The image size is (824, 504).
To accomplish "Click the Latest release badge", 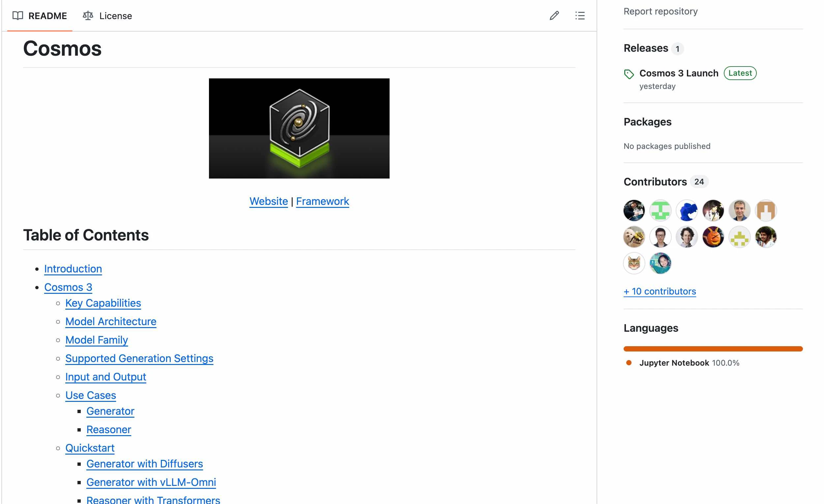I will (x=740, y=73).
